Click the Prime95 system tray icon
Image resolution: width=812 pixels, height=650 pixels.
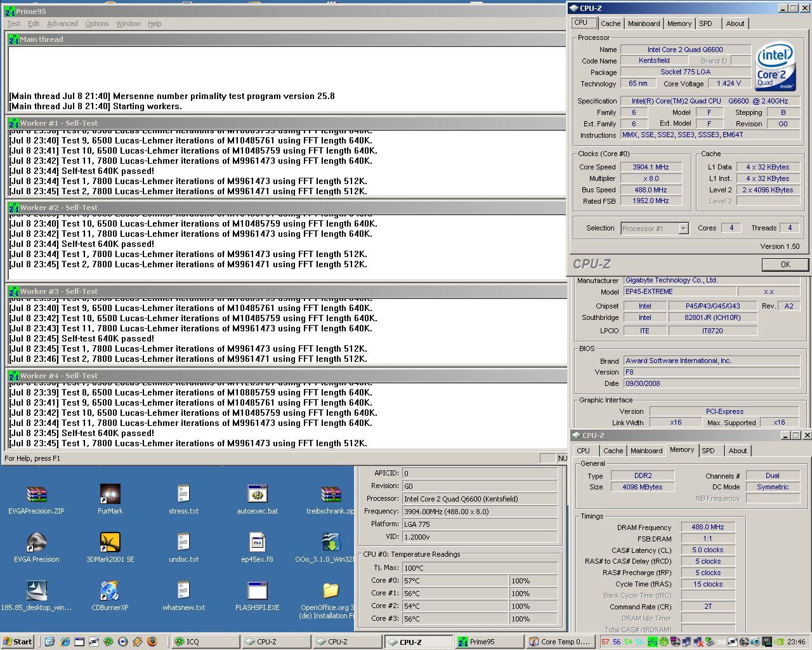coord(652,642)
